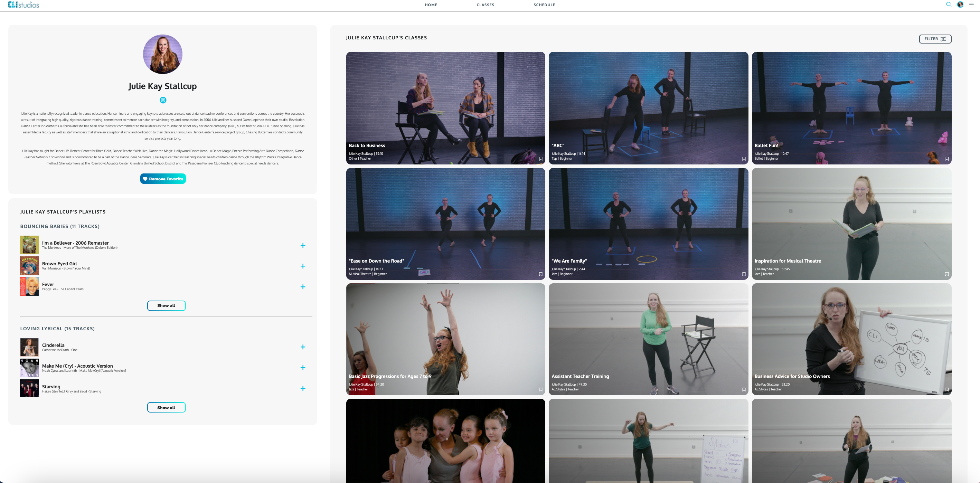Click the Fever album art
Viewport: 980px width, 483px height.
(29, 286)
